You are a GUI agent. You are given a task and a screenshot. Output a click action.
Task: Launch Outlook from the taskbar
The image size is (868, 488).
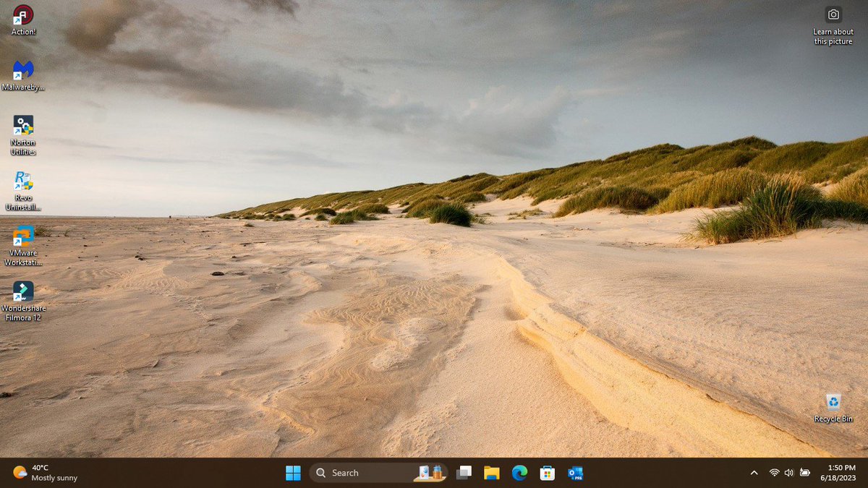(575, 472)
